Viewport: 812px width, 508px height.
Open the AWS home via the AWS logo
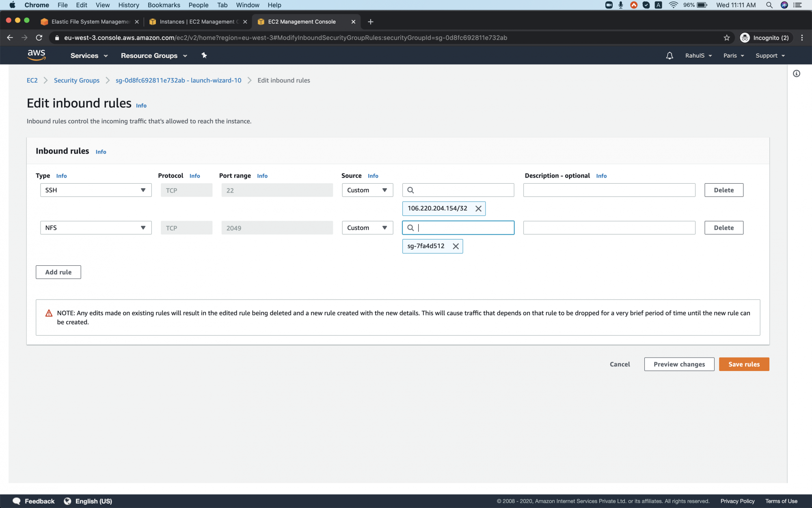(x=37, y=55)
